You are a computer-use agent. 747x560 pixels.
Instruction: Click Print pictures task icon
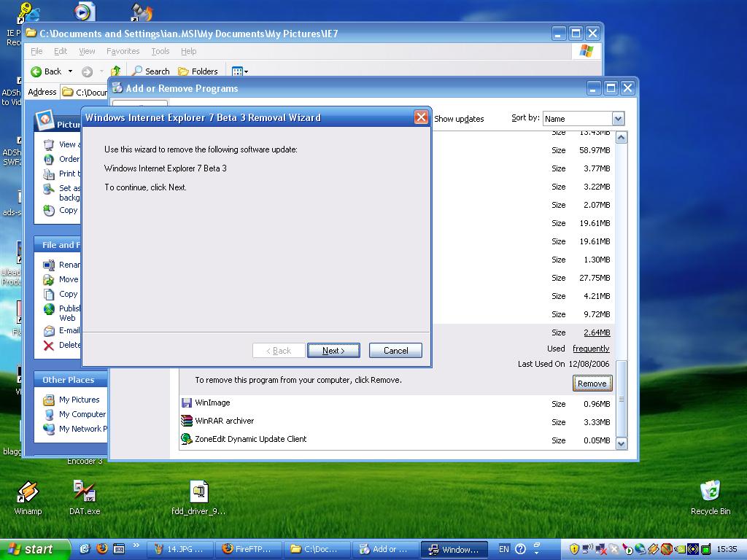point(49,174)
